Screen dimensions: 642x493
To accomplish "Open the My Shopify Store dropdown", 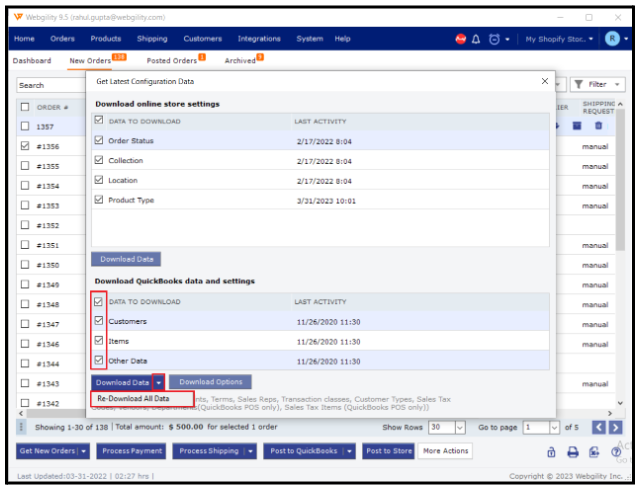I will tap(559, 39).
